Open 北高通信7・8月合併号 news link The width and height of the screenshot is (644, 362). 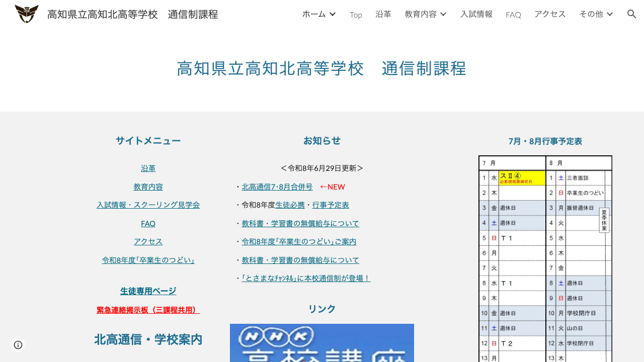277,187
